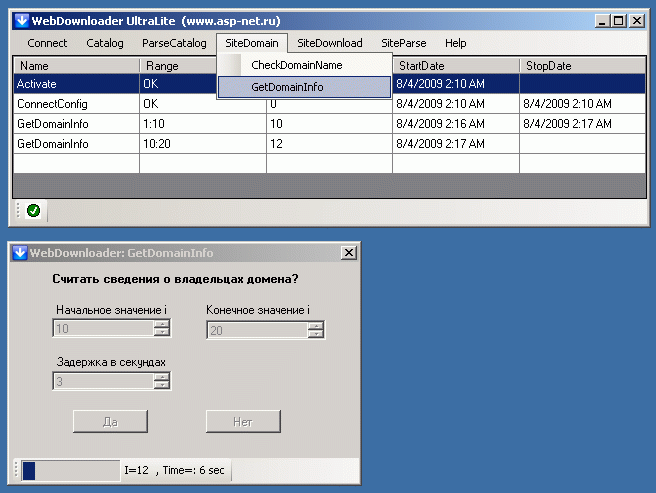
Task: Click the WebDownloader UltraLite title bar icon
Action: pos(21,21)
